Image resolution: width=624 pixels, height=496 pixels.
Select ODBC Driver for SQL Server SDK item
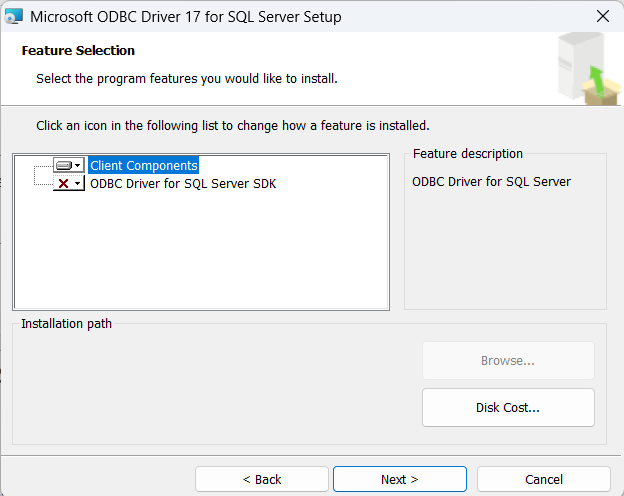183,184
